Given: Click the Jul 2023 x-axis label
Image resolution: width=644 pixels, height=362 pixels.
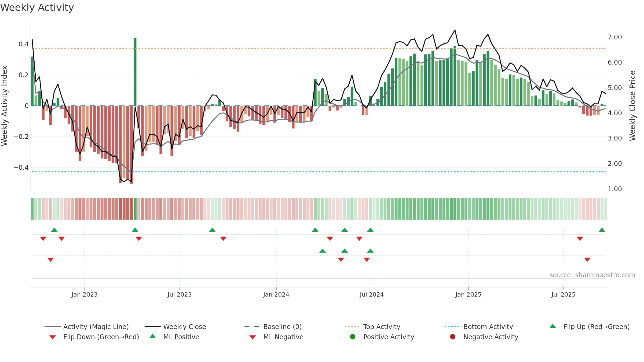Looking at the screenshot, I should [180, 294].
